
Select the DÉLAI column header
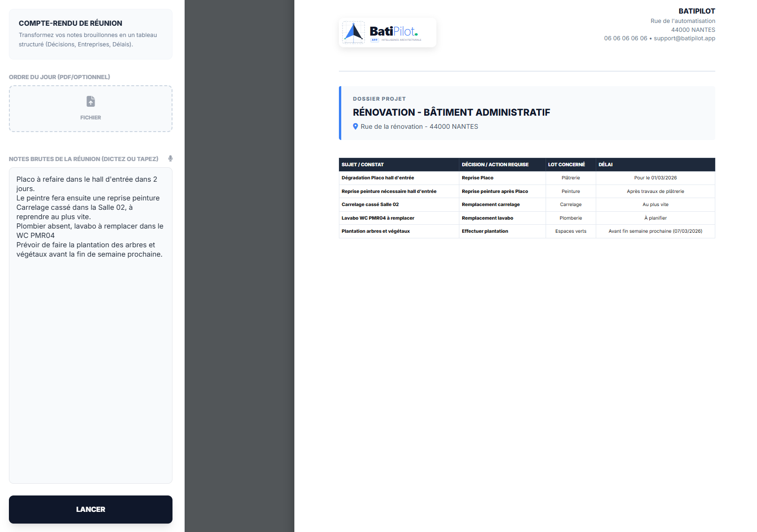pos(605,164)
